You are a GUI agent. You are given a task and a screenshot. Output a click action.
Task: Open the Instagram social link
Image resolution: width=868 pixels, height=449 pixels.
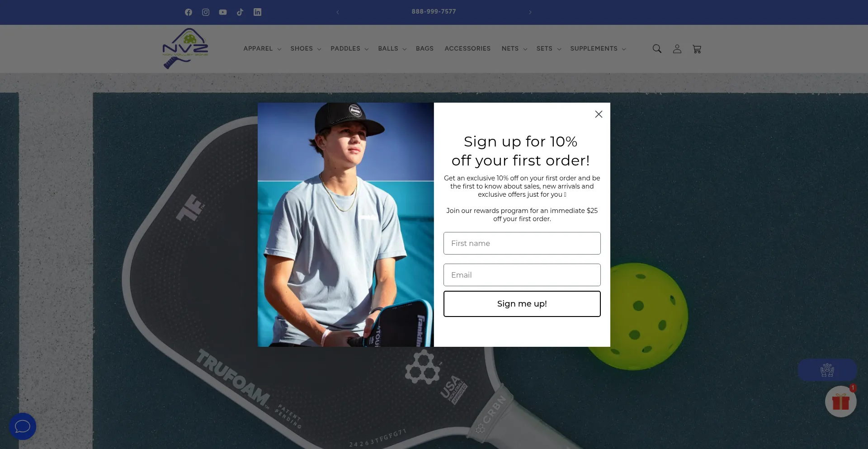pyautogui.click(x=206, y=12)
